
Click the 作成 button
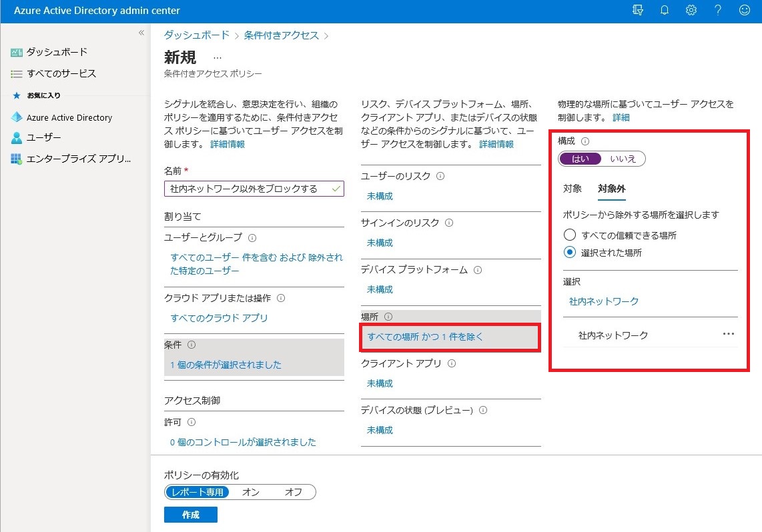[x=191, y=515]
